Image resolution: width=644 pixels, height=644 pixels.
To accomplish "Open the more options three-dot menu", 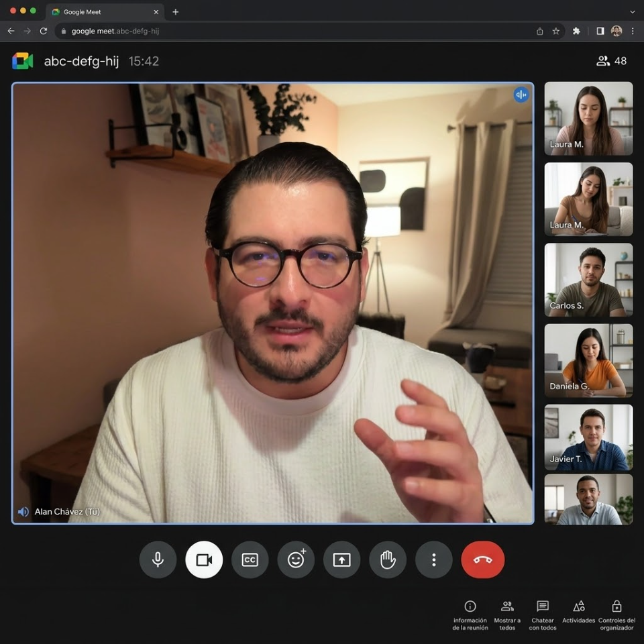I will [434, 559].
